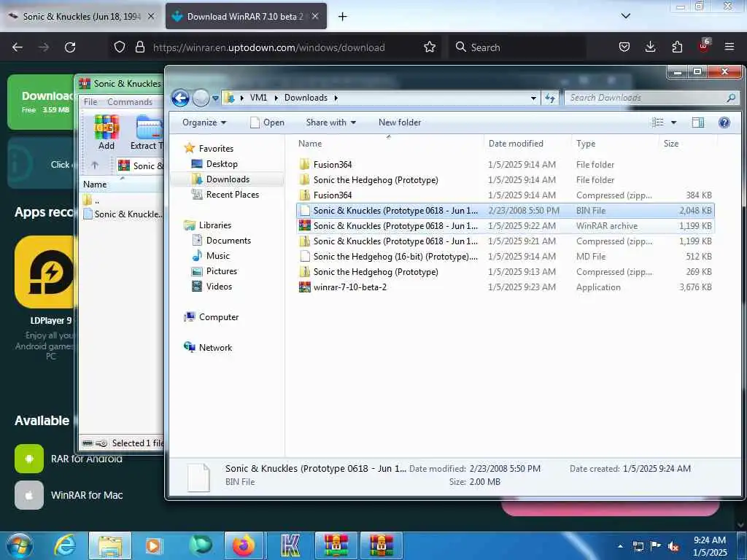Click WinRAR up one level arrow
The height and width of the screenshot is (560, 747).
point(95,166)
